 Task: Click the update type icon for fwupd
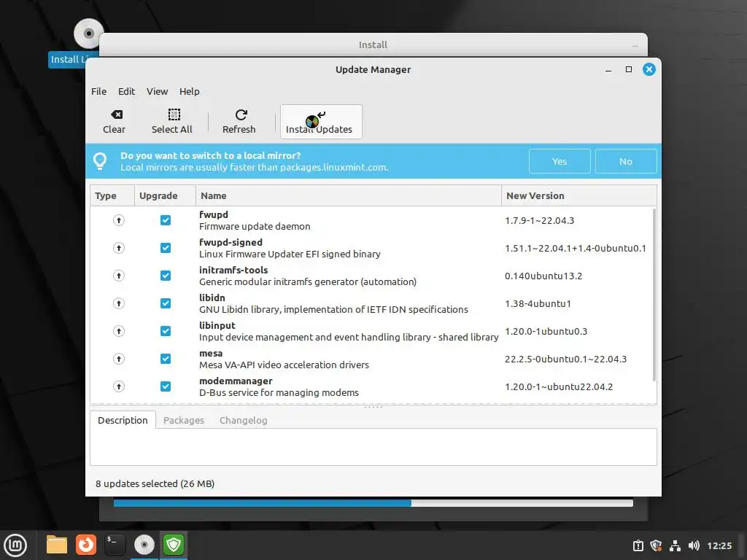pos(119,220)
